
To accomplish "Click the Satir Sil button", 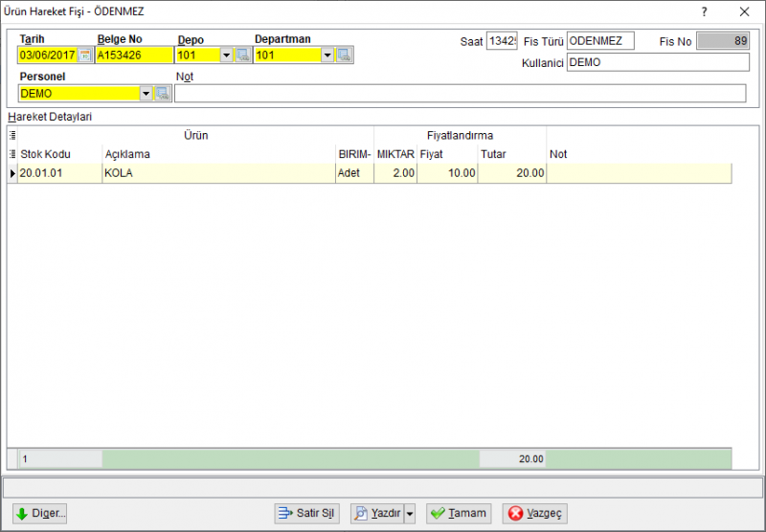I will pyautogui.click(x=306, y=514).
